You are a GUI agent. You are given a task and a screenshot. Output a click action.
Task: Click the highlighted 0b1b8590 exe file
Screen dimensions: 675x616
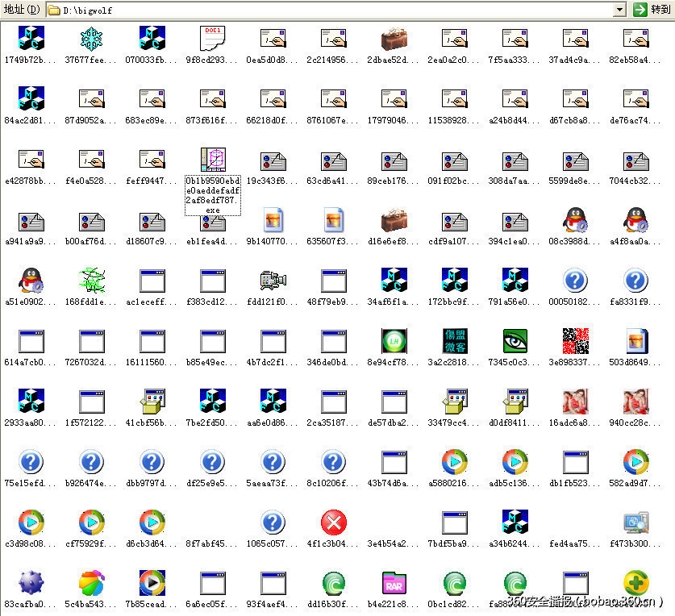point(212,160)
